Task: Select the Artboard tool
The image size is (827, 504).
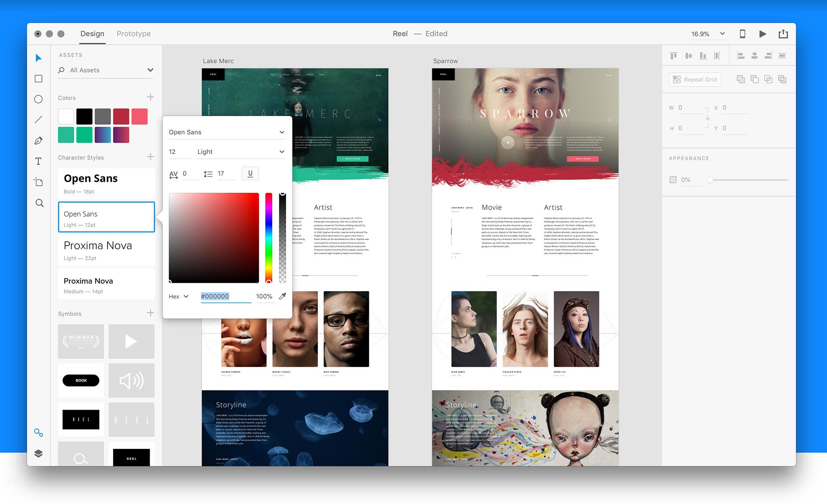Action: (x=39, y=182)
